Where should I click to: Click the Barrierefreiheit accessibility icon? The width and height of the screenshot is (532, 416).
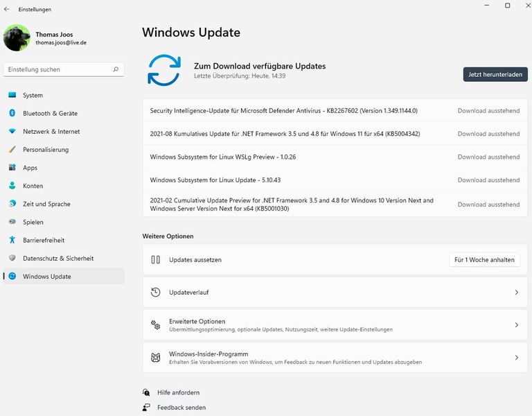click(x=12, y=240)
